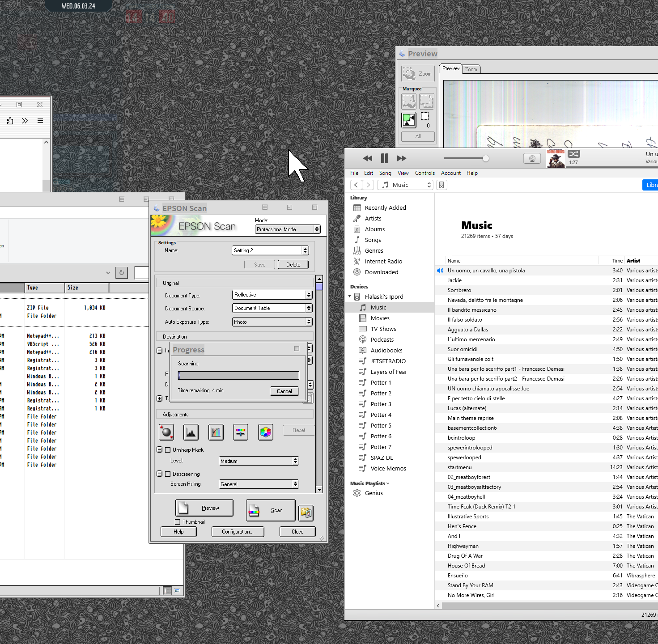
Task: Click the EPSON Scan settings vertical scrollbar thumb
Action: point(319,286)
